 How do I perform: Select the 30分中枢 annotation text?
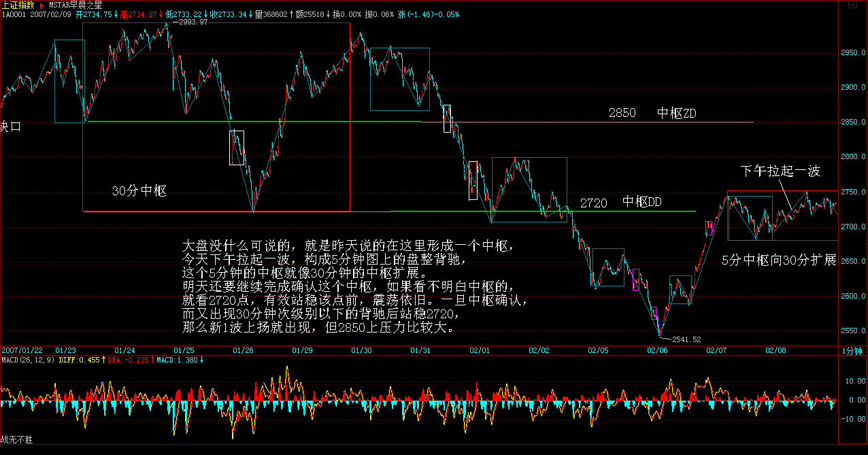click(x=139, y=191)
